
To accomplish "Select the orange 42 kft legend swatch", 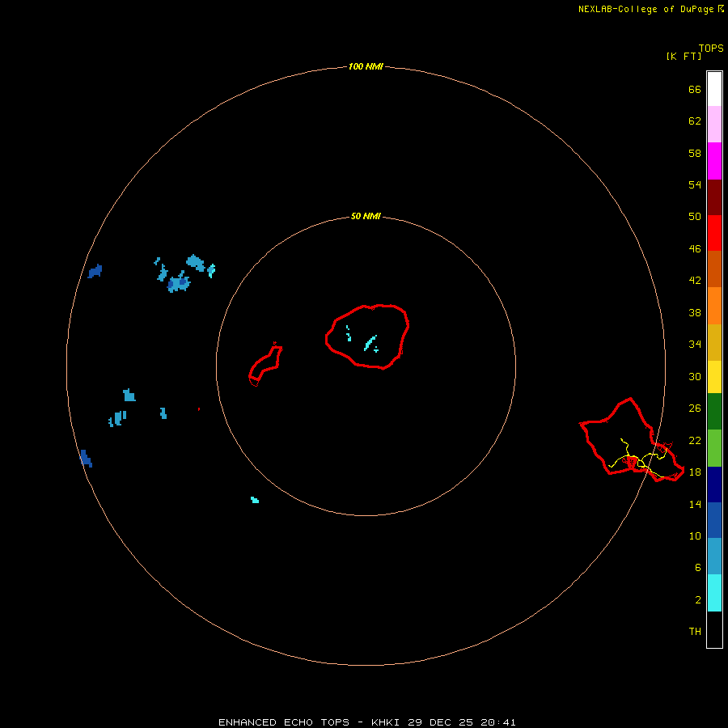I will [x=714, y=306].
